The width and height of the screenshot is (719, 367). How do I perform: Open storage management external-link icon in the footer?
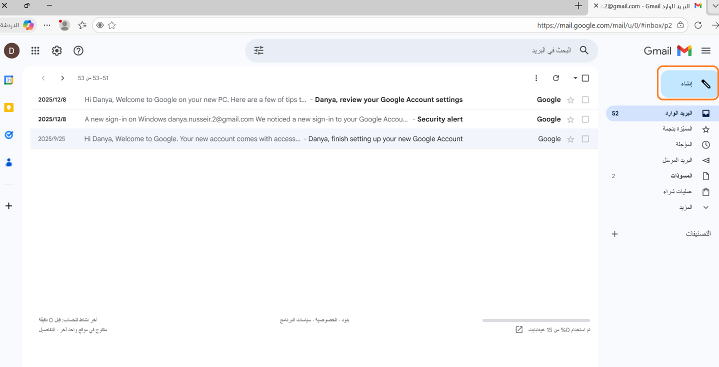[519, 330]
